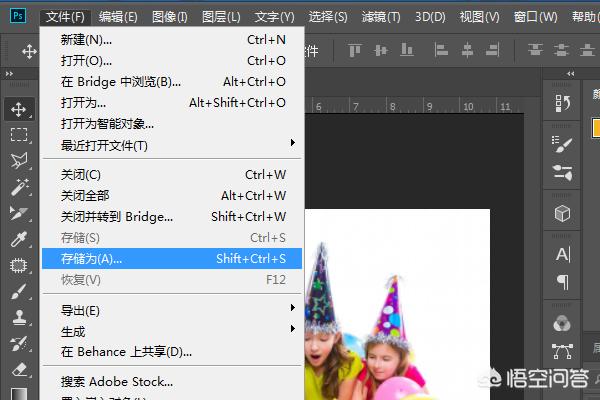The height and width of the screenshot is (400, 600).
Task: Open the 滤镜(T) menu
Action: [380, 17]
